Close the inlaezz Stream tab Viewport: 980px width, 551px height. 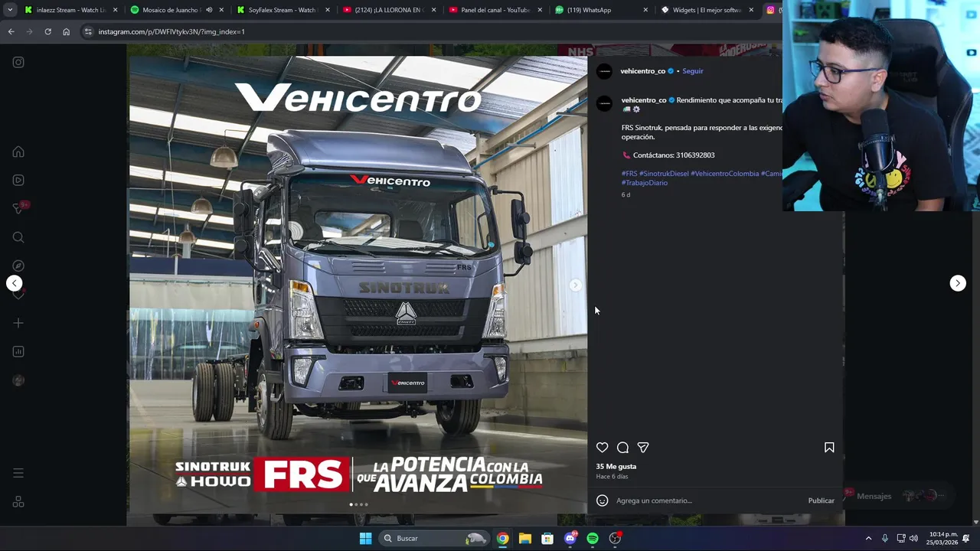click(x=116, y=10)
